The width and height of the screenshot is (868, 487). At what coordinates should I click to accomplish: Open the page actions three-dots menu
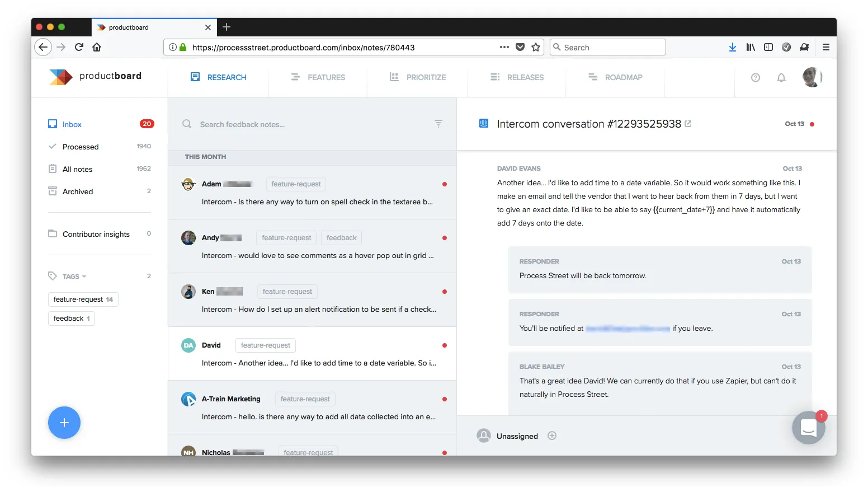(x=504, y=47)
